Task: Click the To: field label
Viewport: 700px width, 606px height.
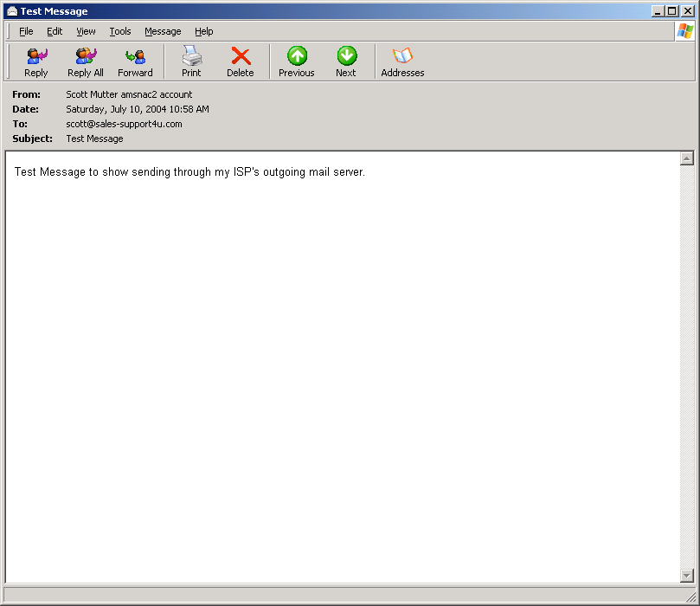Action: 20,124
